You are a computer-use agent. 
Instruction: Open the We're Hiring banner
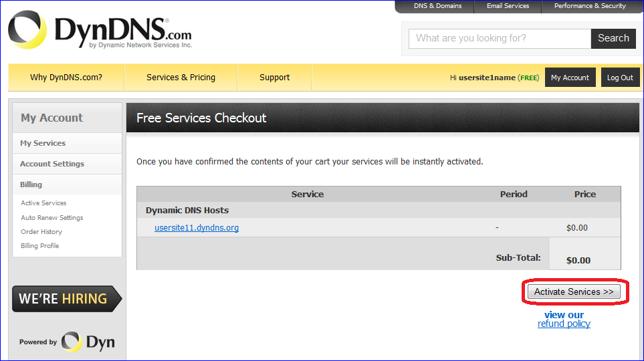[x=66, y=299]
